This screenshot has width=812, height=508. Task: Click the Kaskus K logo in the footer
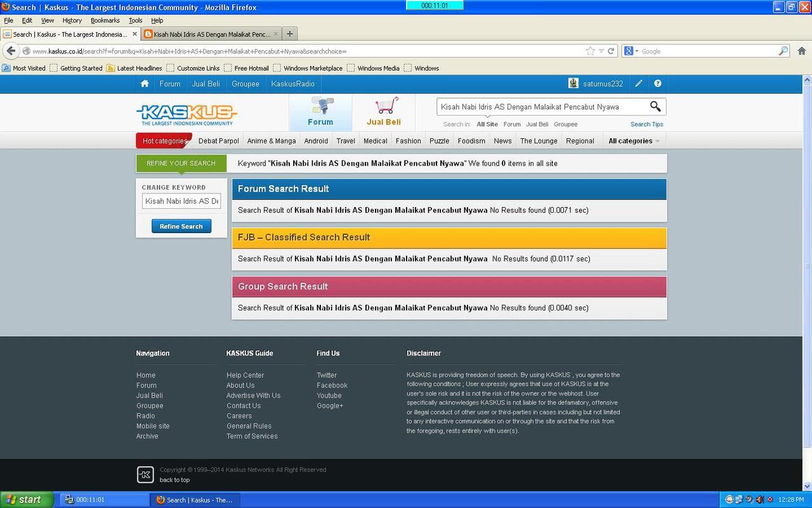145,474
